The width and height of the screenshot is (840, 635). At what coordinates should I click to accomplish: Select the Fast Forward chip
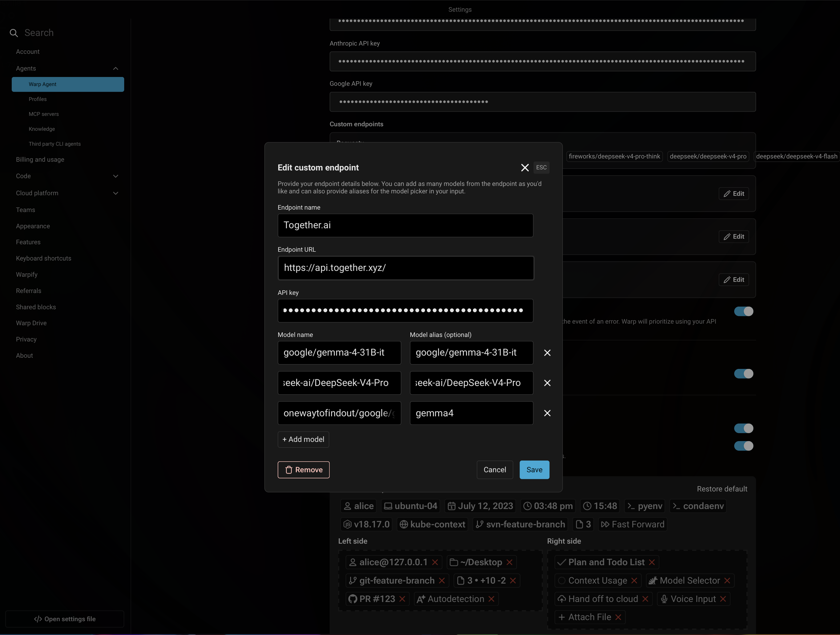tap(633, 524)
